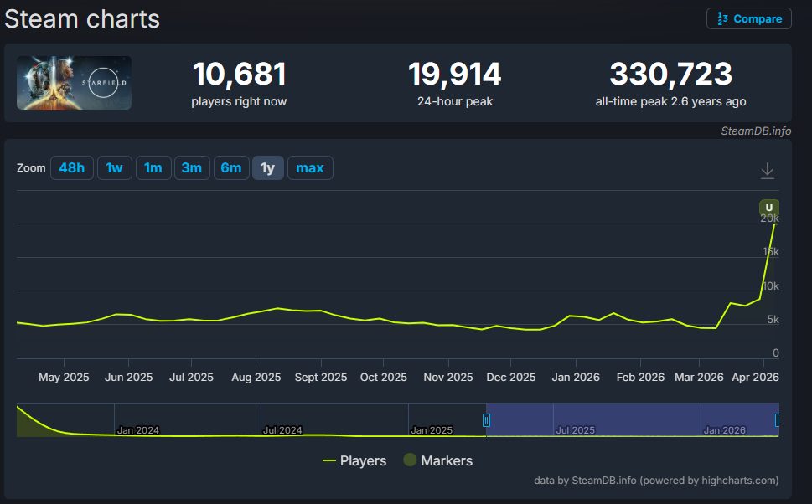
Task: Click the Jan 2026 axis label
Action: pyautogui.click(x=576, y=378)
